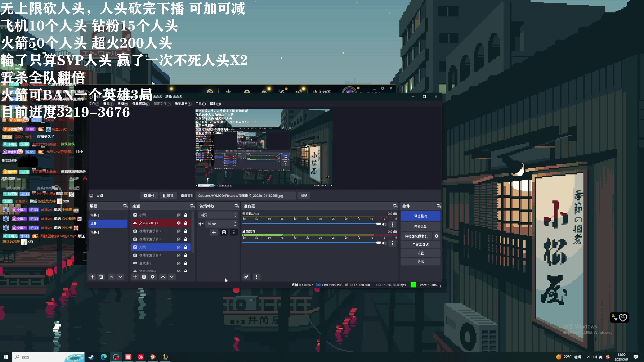Open the 工具(T) menu
Viewport: 644px width, 362px height.
point(201,104)
